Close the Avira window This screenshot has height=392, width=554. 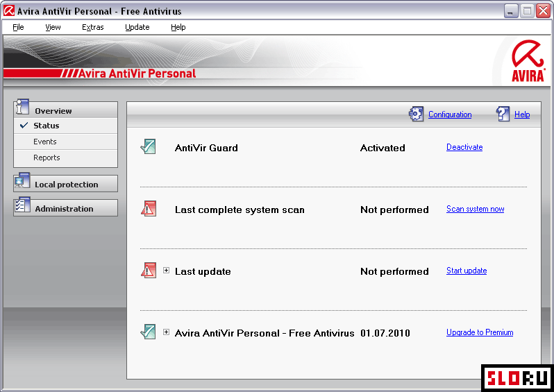543,11
